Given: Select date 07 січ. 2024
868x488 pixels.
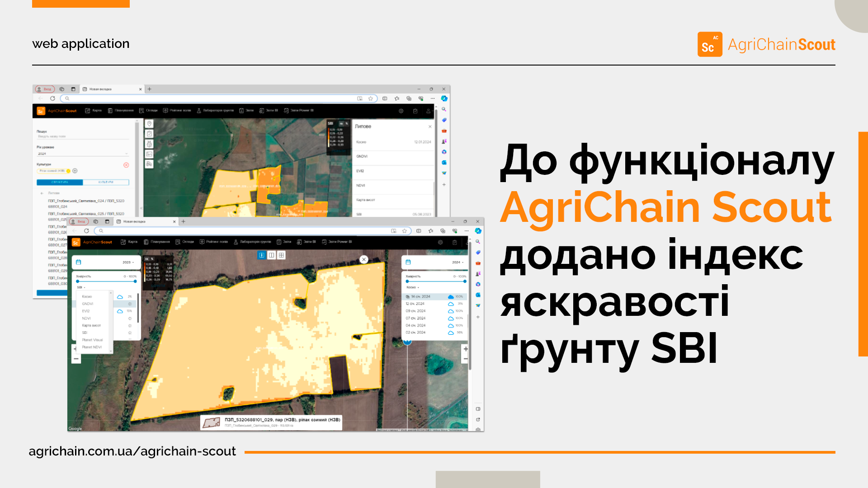Looking at the screenshot, I should point(434,318).
